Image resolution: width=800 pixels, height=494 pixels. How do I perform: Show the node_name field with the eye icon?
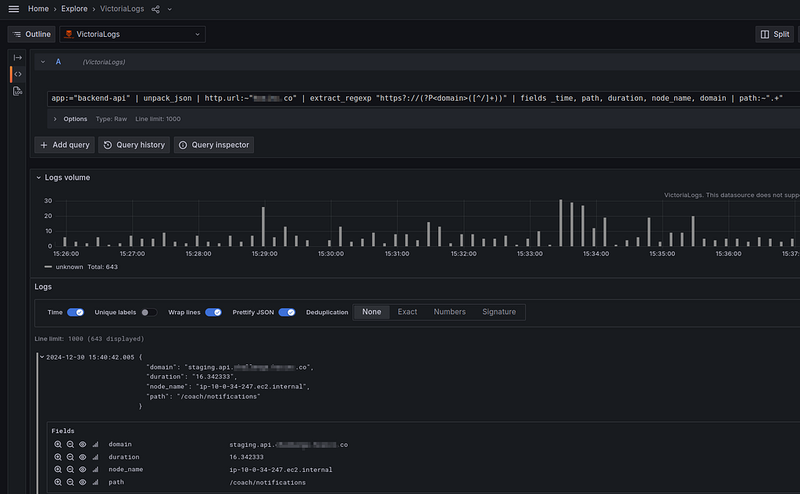tap(83, 469)
